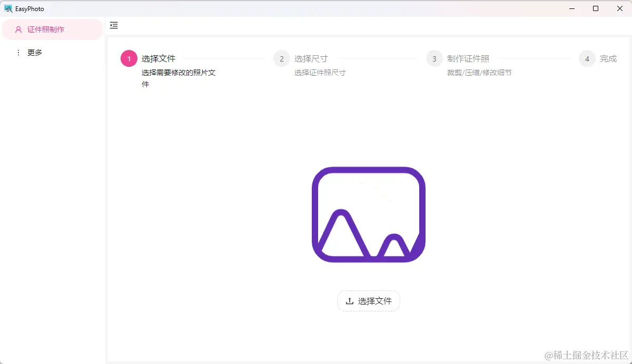
Task: Open the 更多 sidebar menu item
Action: click(52, 53)
